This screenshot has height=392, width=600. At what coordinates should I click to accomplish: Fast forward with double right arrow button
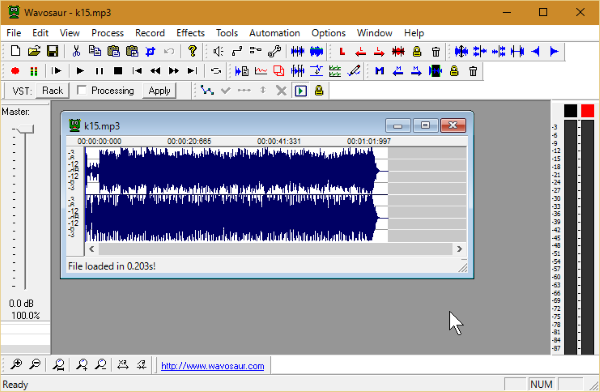(174, 71)
